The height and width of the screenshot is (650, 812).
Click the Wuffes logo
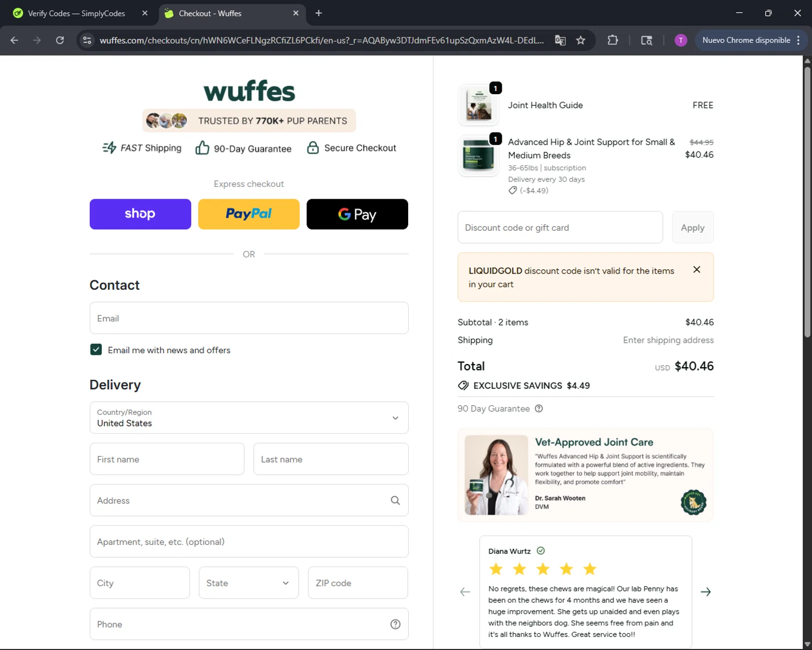tap(249, 91)
